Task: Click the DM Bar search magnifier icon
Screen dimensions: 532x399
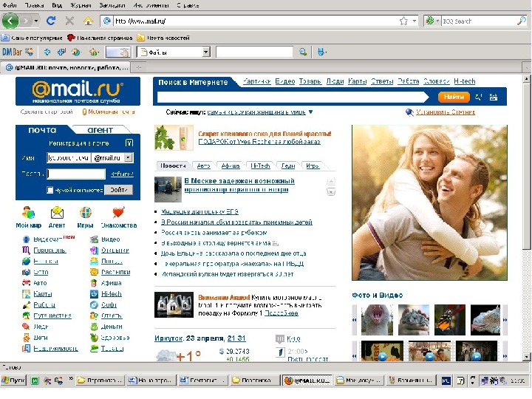Action: [x=303, y=52]
